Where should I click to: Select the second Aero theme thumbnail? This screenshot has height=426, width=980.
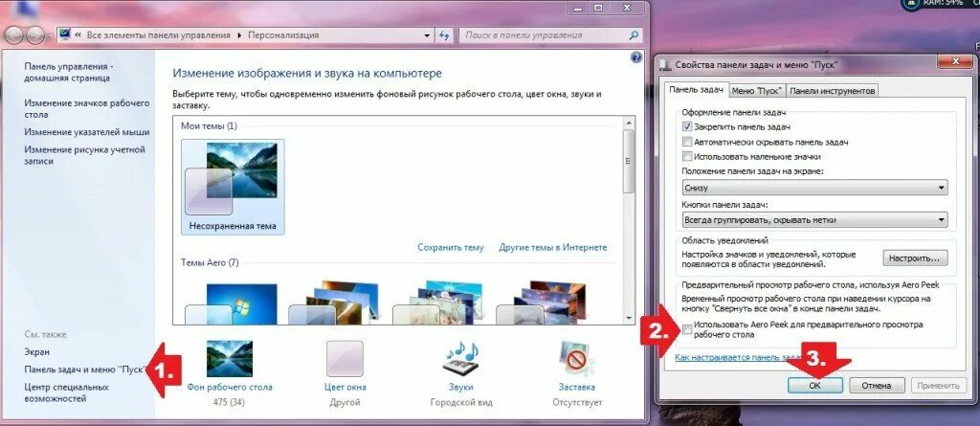334,303
